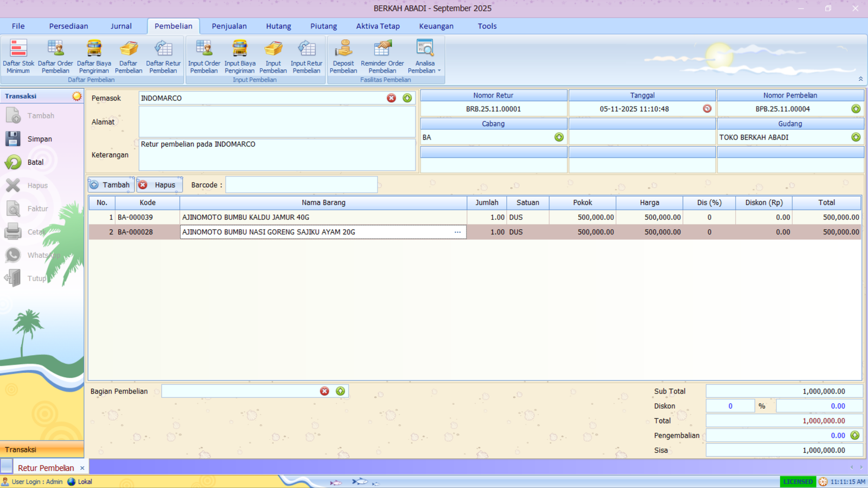Image resolution: width=868 pixels, height=488 pixels.
Task: Switch to the Penjualan tab
Action: 229,26
